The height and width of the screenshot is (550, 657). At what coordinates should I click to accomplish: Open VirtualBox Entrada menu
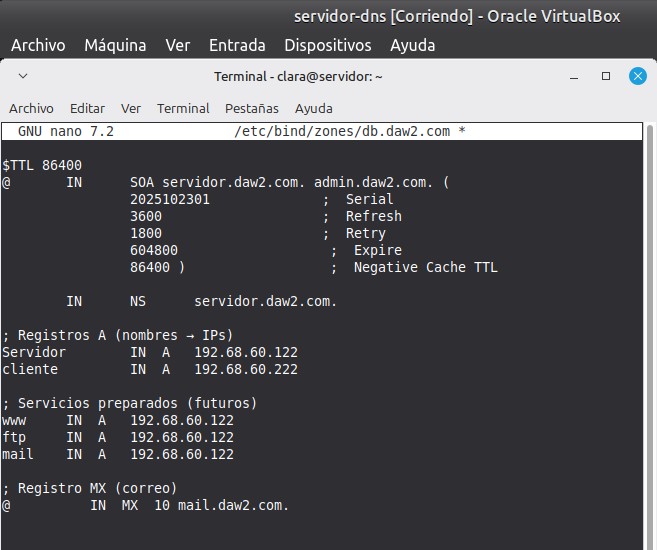coord(237,45)
